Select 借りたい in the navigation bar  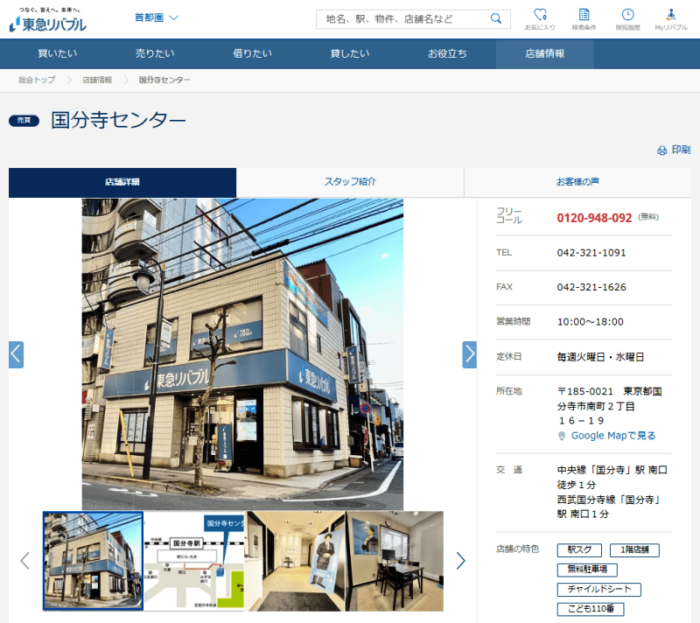(x=252, y=54)
